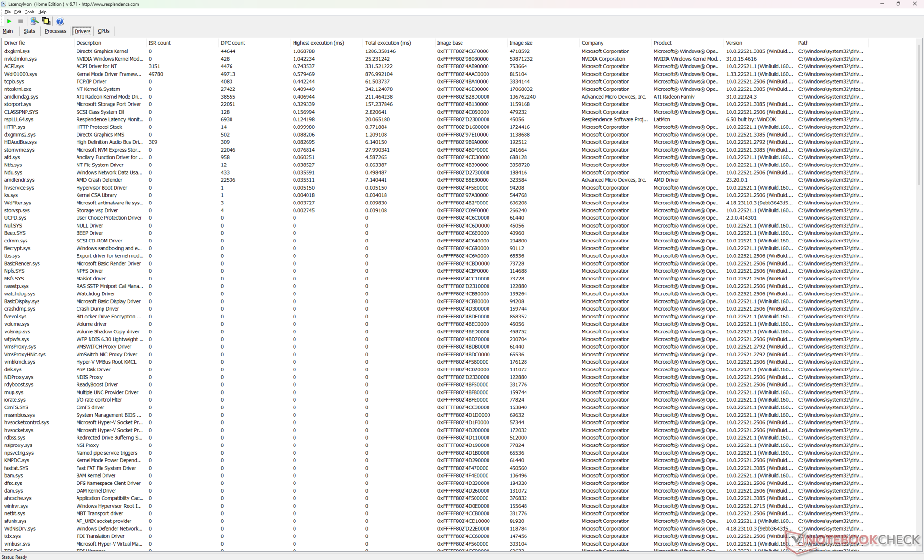Image resolution: width=924 pixels, height=560 pixels.
Task: Go to the Stats tab
Action: 29,31
